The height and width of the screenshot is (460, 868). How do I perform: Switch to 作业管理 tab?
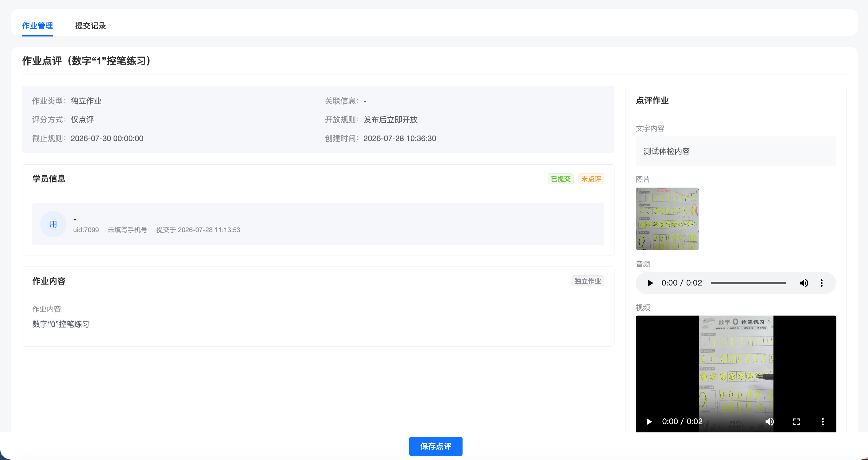coord(37,26)
